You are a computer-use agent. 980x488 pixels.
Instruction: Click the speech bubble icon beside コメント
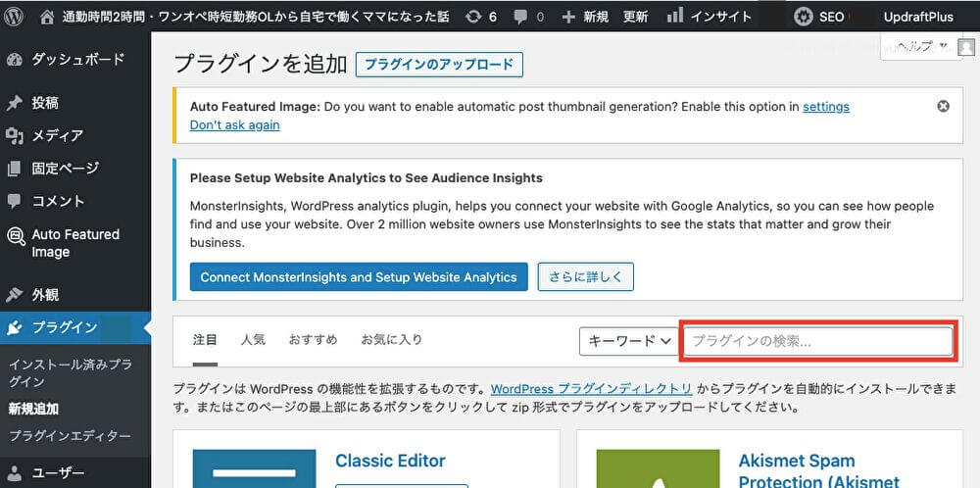[15, 201]
